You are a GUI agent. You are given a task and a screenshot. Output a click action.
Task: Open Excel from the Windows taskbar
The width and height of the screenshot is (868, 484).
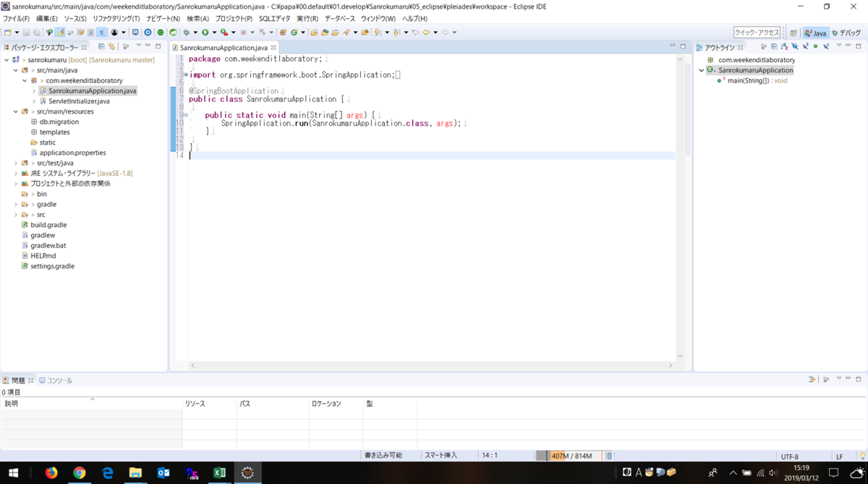coord(220,474)
